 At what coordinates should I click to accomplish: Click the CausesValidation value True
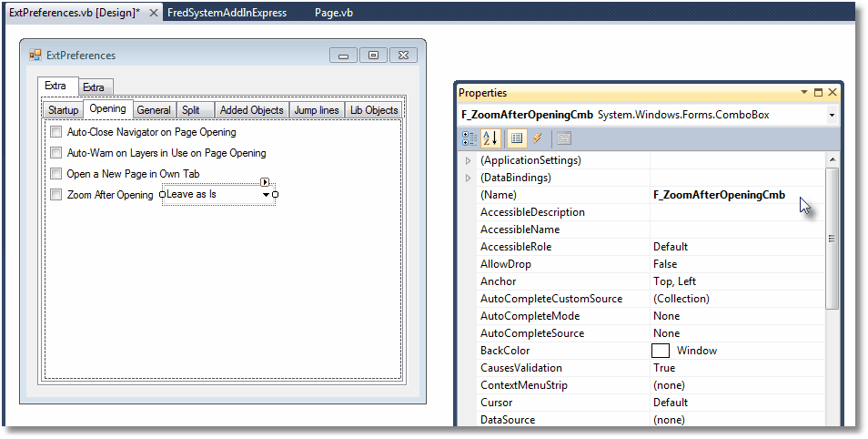click(663, 368)
